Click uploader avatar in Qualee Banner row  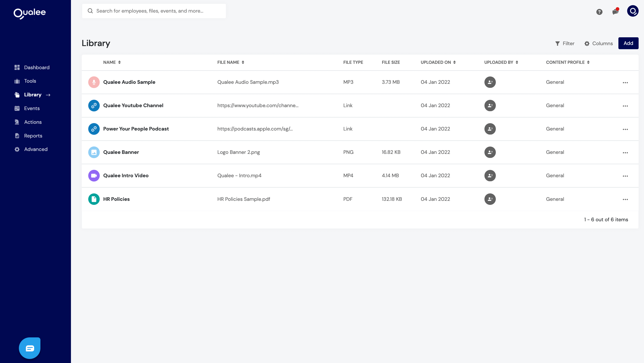[x=490, y=152]
